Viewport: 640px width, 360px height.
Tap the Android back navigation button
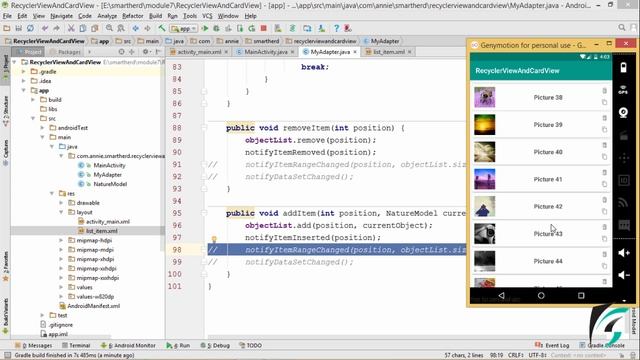click(x=501, y=296)
